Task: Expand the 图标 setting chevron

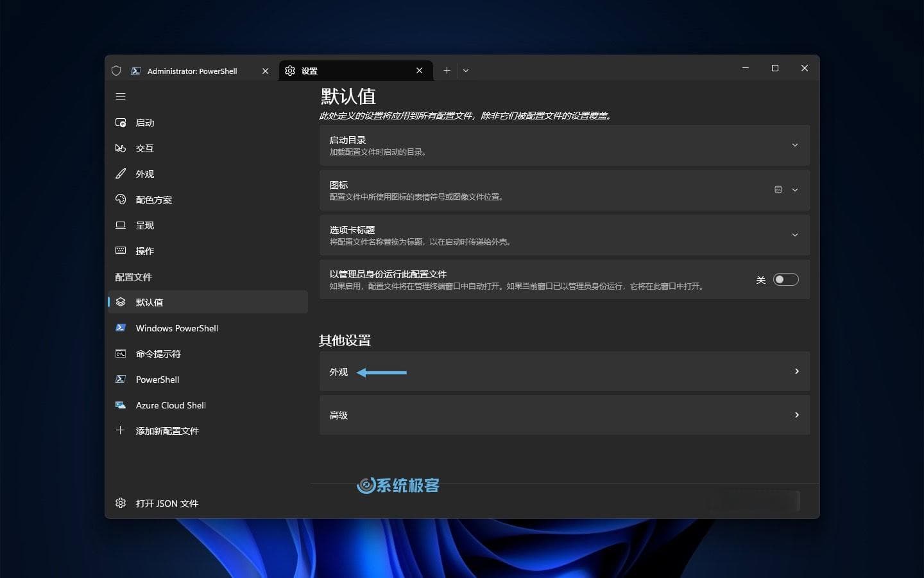Action: pos(795,190)
